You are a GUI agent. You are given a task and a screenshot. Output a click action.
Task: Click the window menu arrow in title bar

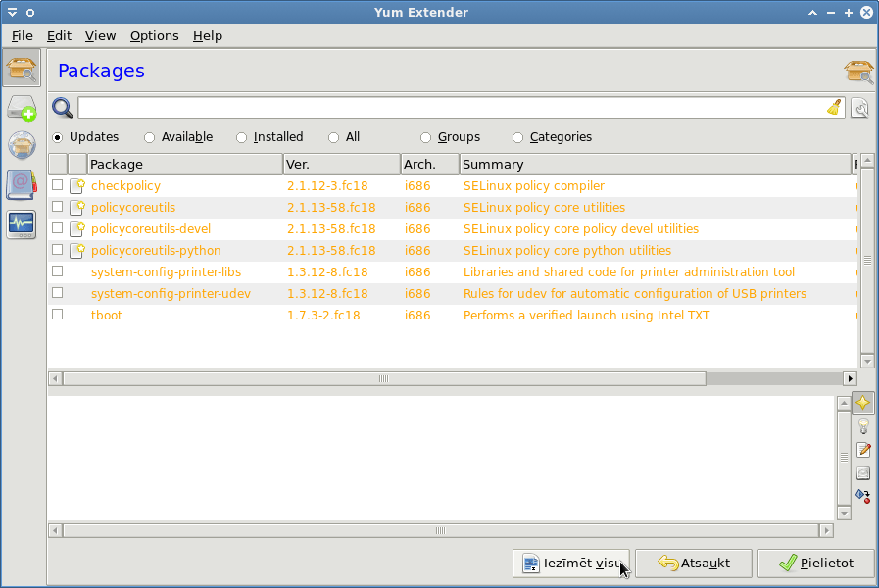point(12,13)
